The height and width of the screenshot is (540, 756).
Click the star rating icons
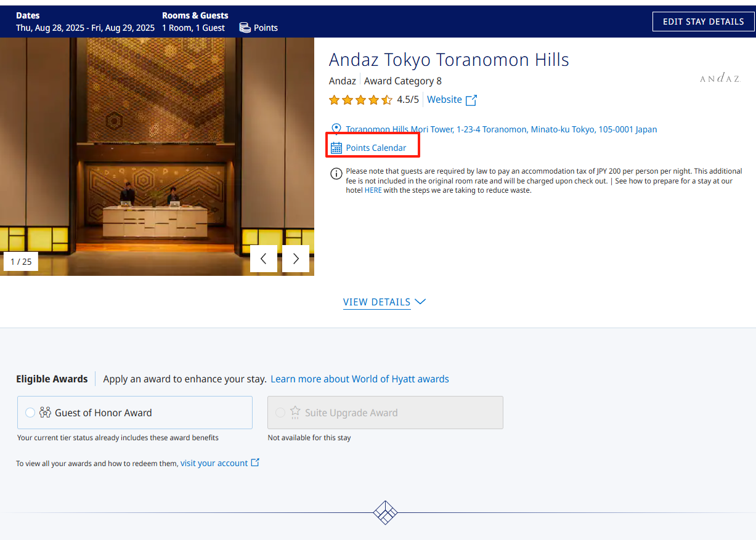coord(360,100)
